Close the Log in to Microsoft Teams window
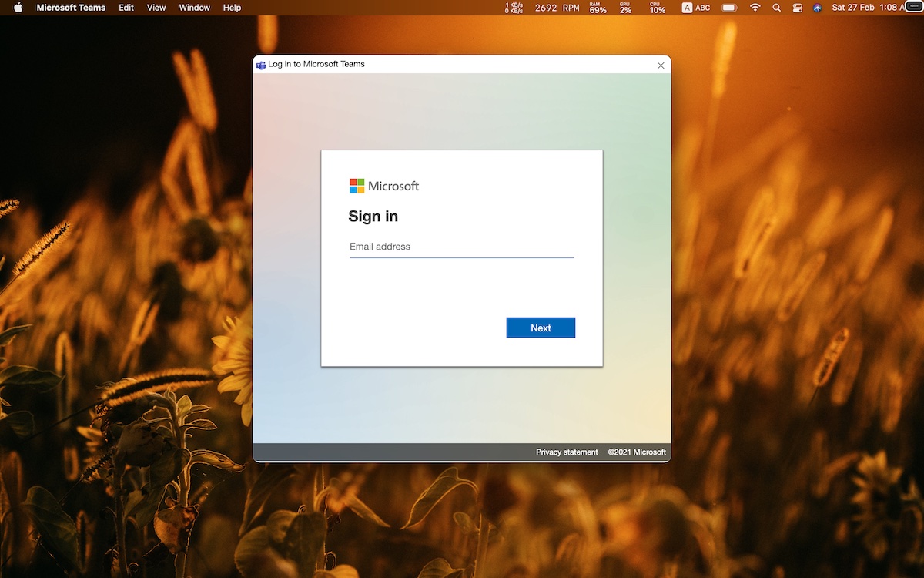The image size is (924, 578). pos(661,66)
